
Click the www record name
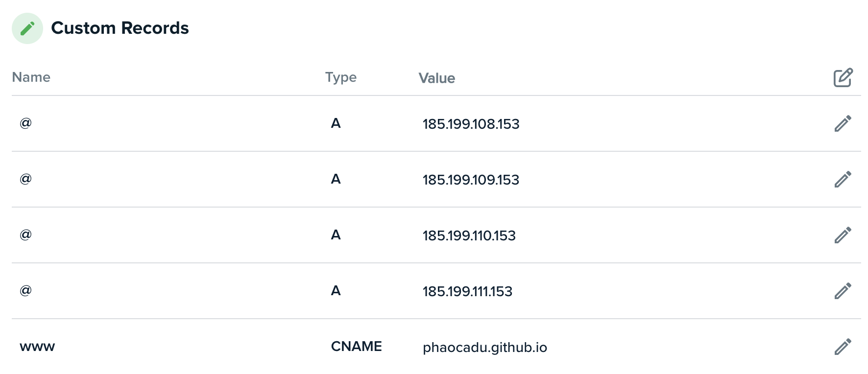coord(37,347)
